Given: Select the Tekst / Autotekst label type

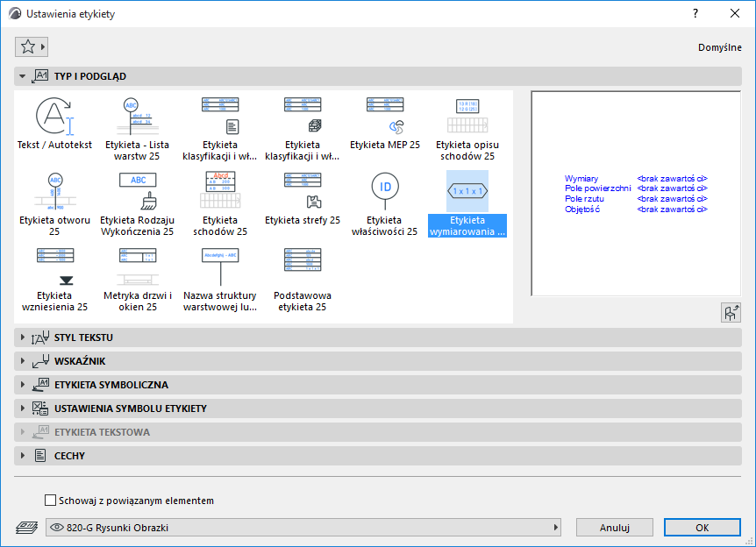Looking at the screenshot, I should click(54, 123).
